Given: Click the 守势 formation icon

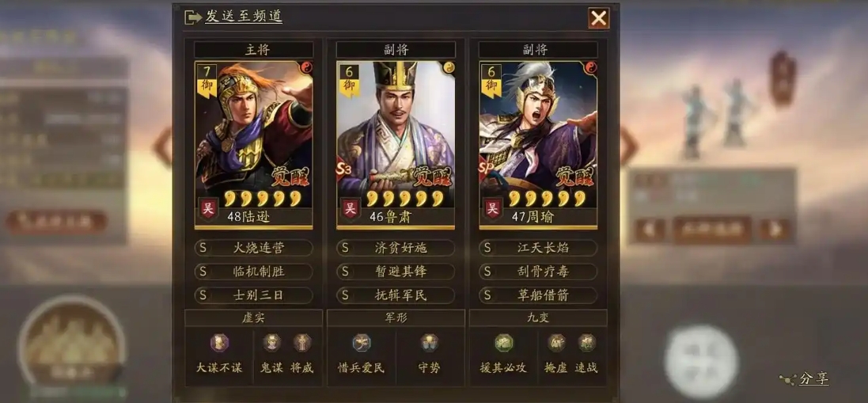Looking at the screenshot, I should point(429,343).
